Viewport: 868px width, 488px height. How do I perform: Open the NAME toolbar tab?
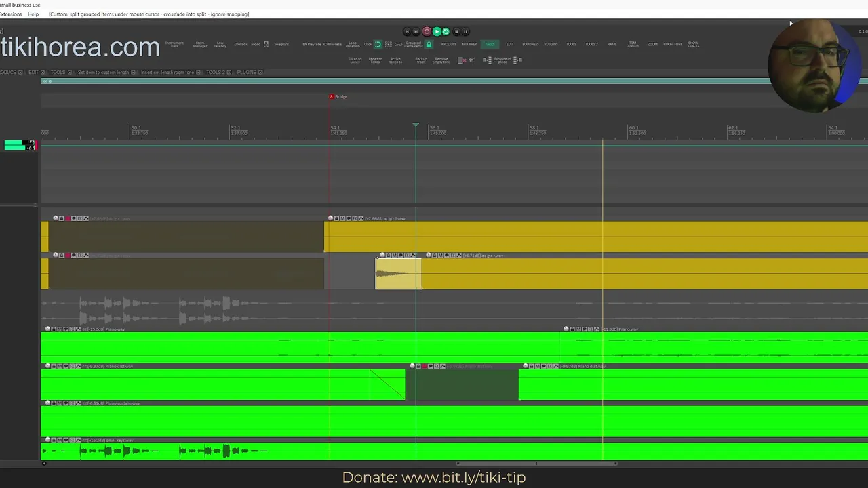[x=612, y=44]
